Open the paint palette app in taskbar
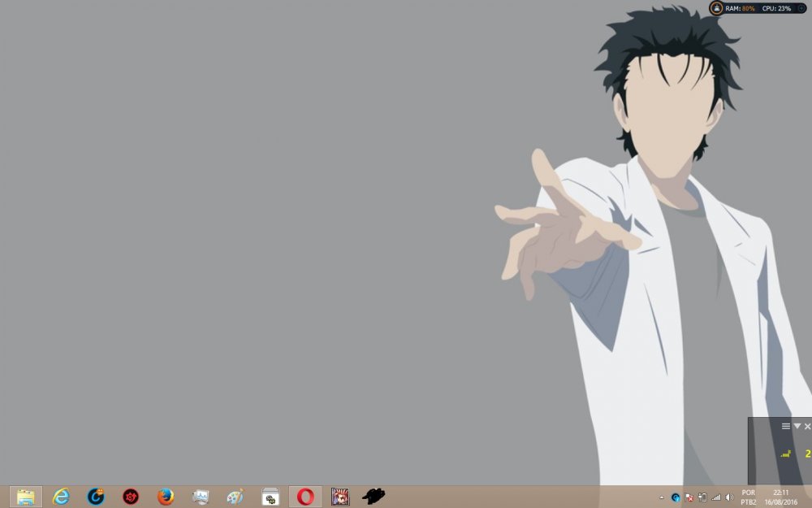Image resolution: width=812 pixels, height=508 pixels. [x=235, y=497]
